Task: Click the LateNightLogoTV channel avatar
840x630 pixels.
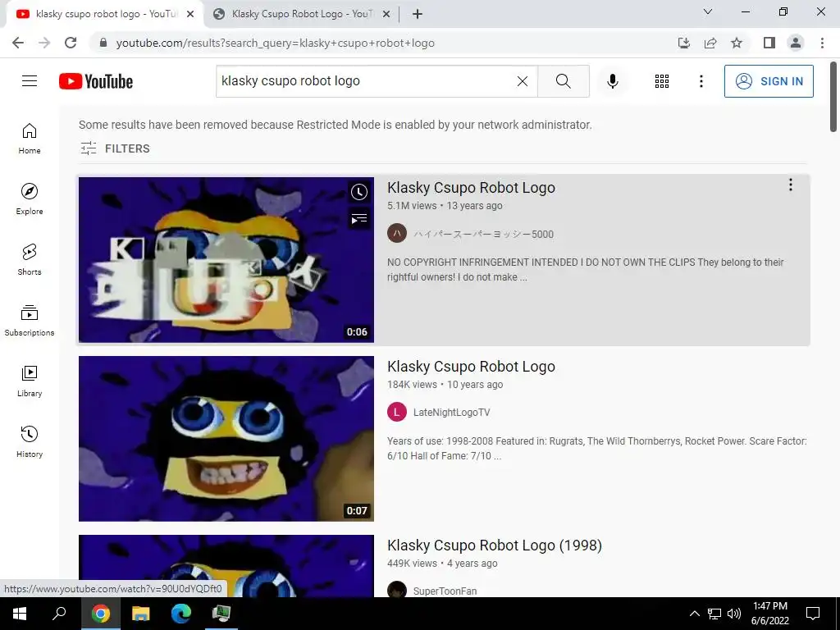Action: (397, 412)
